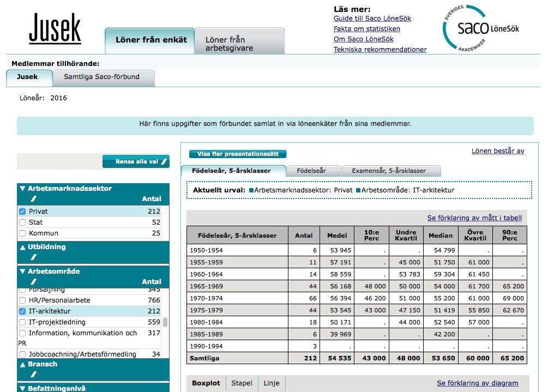Screen dimensions: 548x392
Task: Click the Median column header
Action: click(441, 236)
